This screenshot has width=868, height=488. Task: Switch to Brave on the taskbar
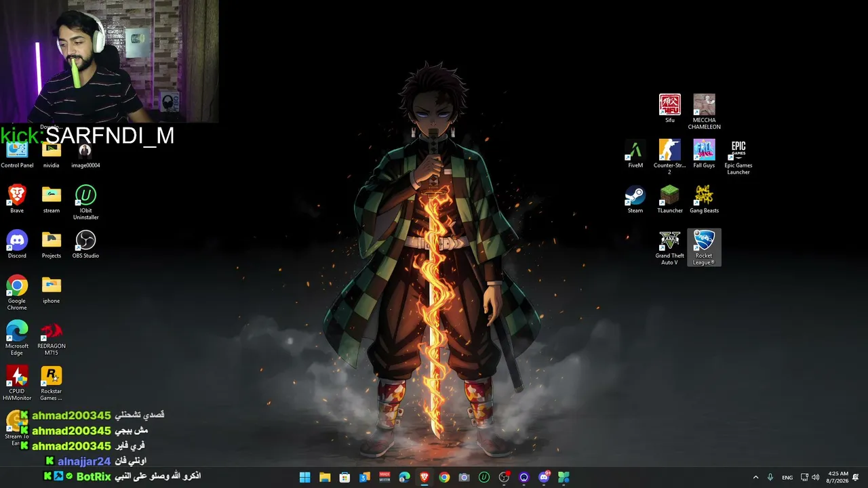click(425, 477)
